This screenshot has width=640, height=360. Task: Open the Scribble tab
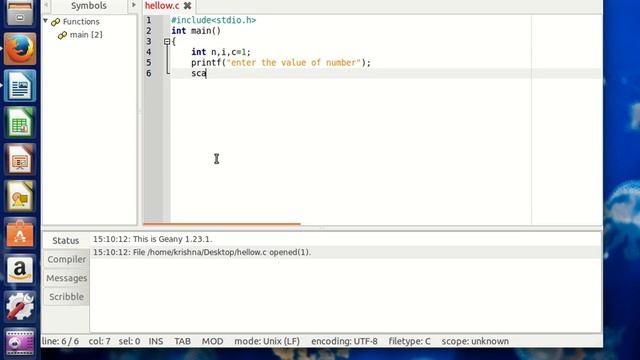tap(67, 297)
